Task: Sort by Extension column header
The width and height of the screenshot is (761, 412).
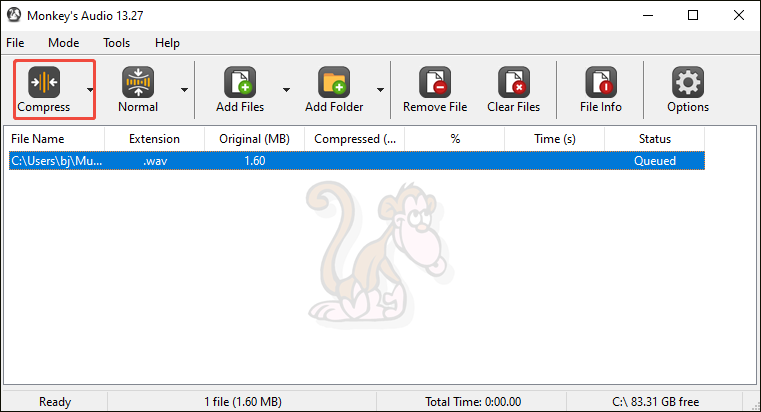Action: (x=154, y=139)
